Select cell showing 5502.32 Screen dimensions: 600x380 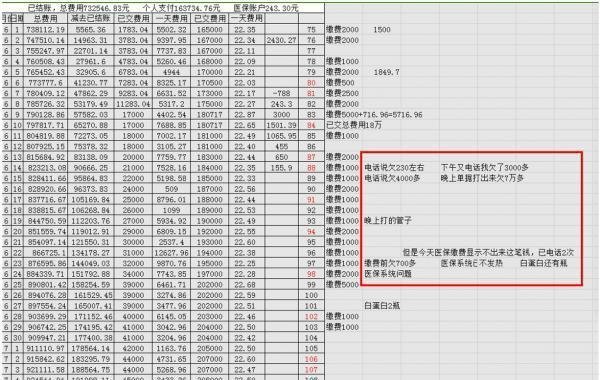point(171,29)
